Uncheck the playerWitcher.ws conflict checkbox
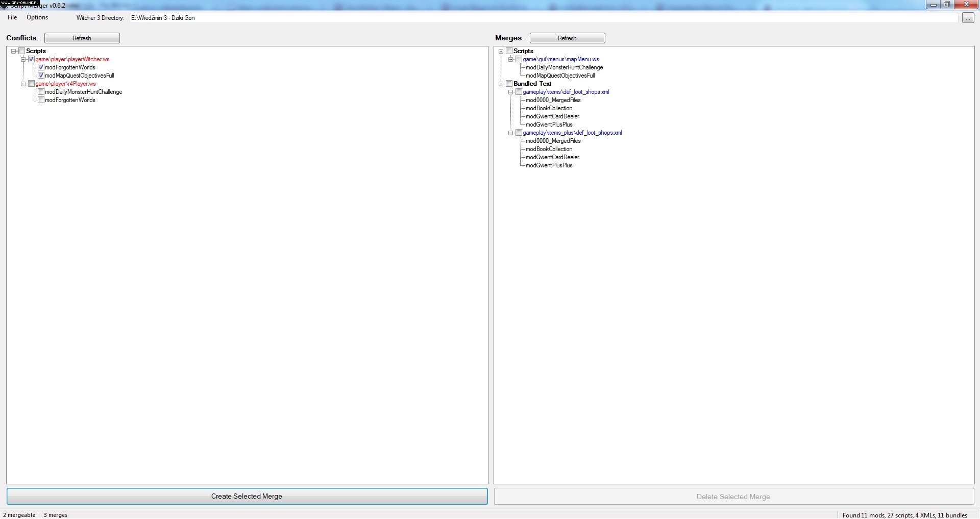Image resolution: width=980 pixels, height=519 pixels. point(31,59)
